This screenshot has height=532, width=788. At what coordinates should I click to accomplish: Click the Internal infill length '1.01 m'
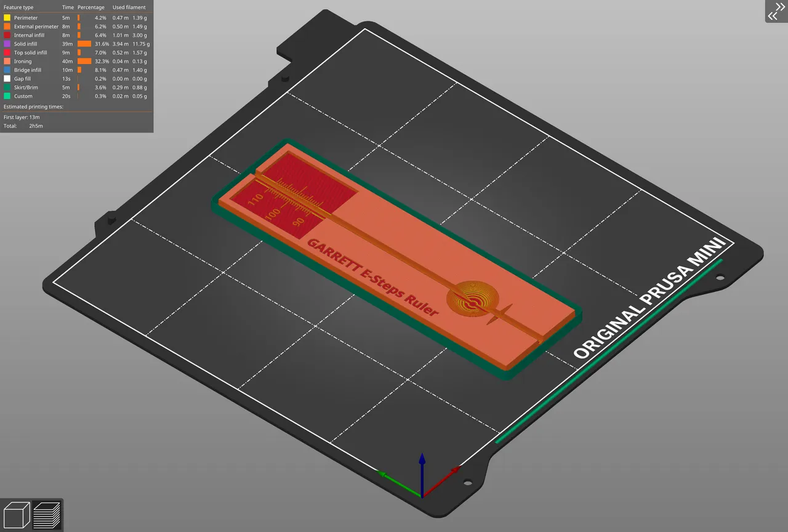(121, 35)
